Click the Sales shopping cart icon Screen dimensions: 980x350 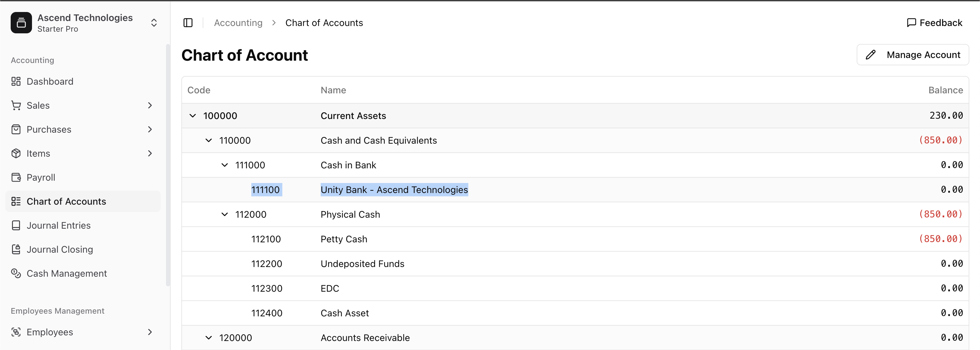pyautogui.click(x=16, y=105)
